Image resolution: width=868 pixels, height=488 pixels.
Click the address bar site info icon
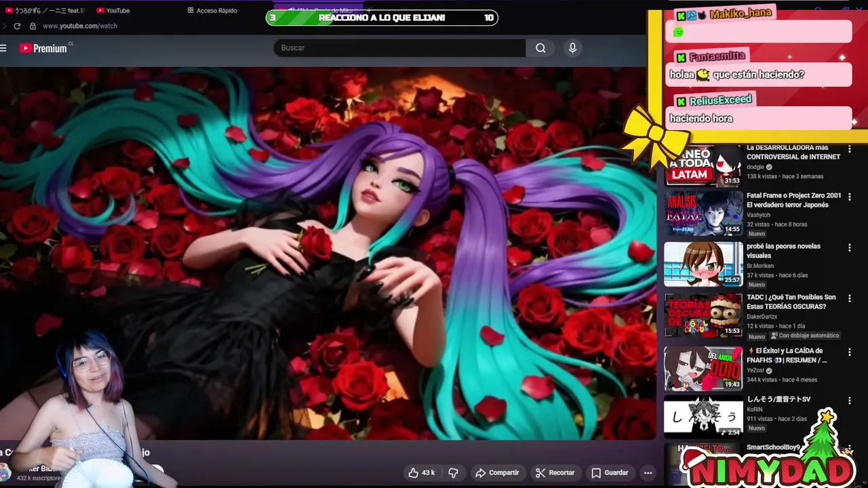[x=32, y=26]
